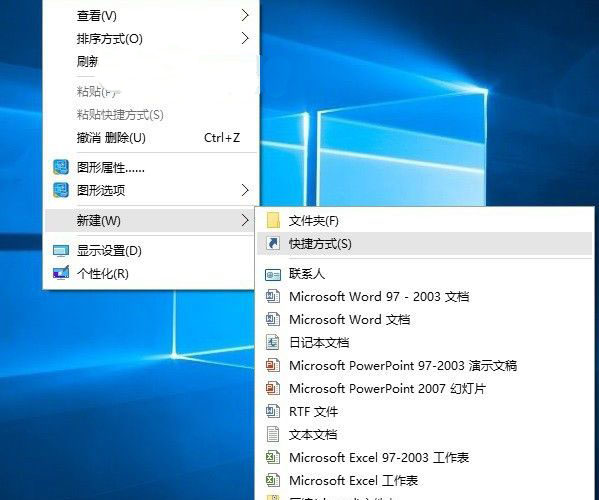Select Microsoft Word 97 - 2003 文档

(x=425, y=296)
